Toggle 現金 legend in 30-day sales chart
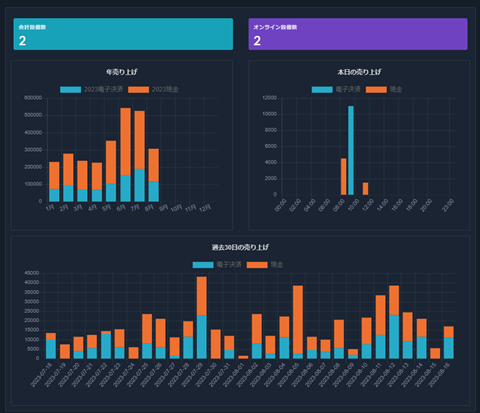The image size is (480, 413). tap(265, 265)
